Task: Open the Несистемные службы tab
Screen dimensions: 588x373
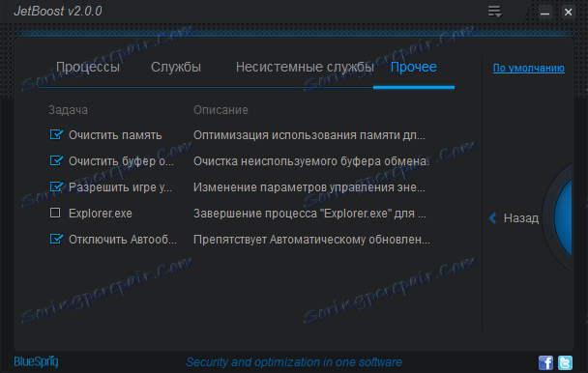Action: click(x=305, y=67)
